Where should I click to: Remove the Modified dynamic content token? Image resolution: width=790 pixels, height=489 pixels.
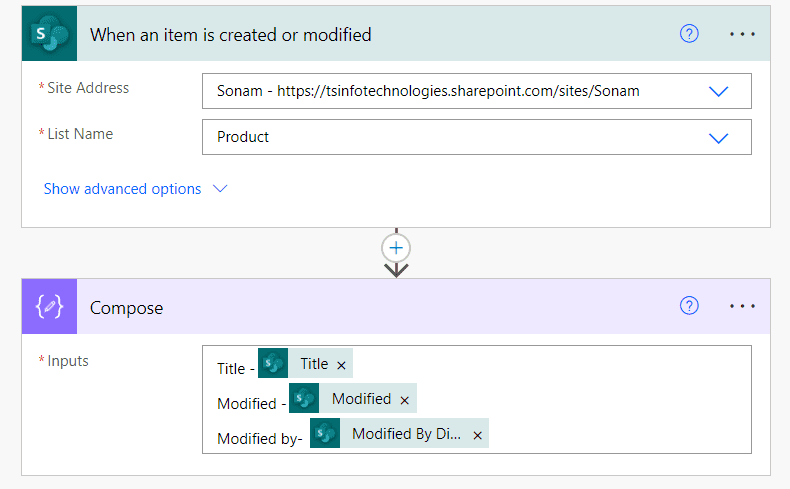404,400
